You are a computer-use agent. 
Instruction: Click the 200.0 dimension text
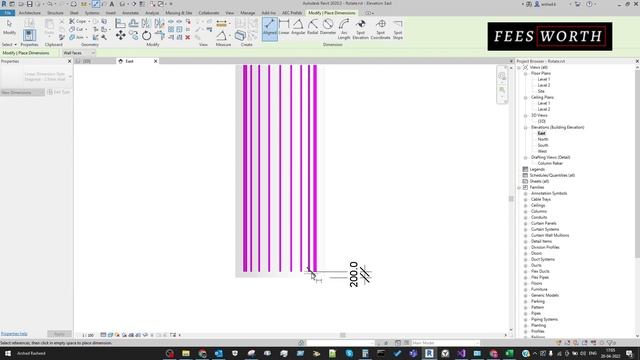point(354,274)
